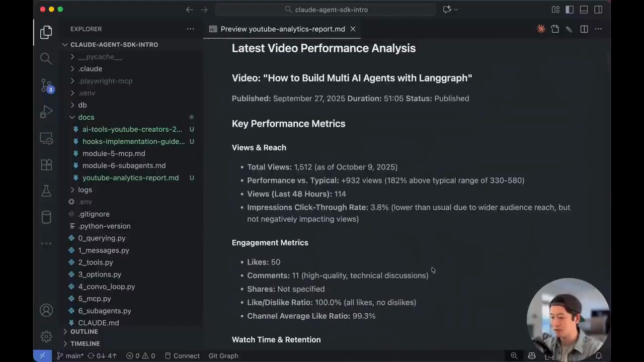The width and height of the screenshot is (644, 362).
Task: Open the Copilot chat dropdown arrow
Action: (457, 10)
